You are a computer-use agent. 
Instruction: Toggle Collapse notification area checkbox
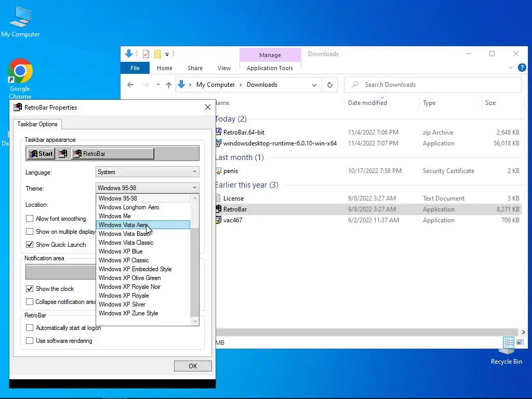point(30,302)
